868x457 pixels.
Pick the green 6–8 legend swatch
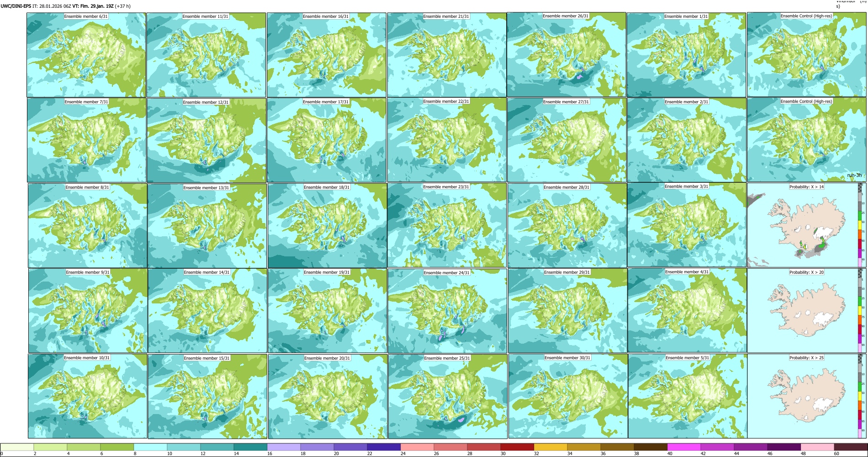click(x=117, y=447)
